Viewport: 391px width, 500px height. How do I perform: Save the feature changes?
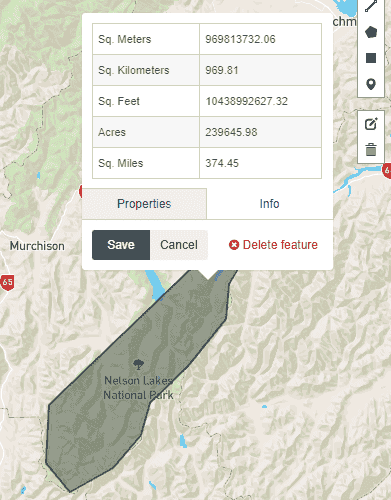(x=121, y=245)
